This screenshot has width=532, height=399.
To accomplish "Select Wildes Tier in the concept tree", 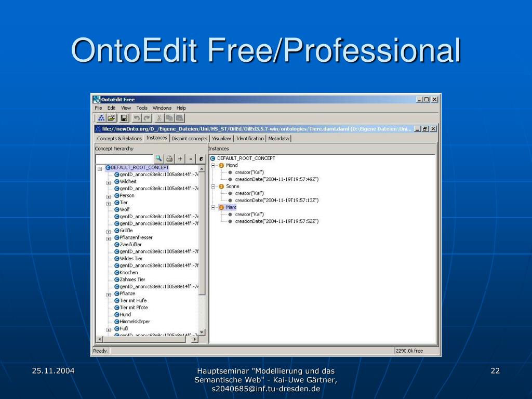I will (x=131, y=259).
